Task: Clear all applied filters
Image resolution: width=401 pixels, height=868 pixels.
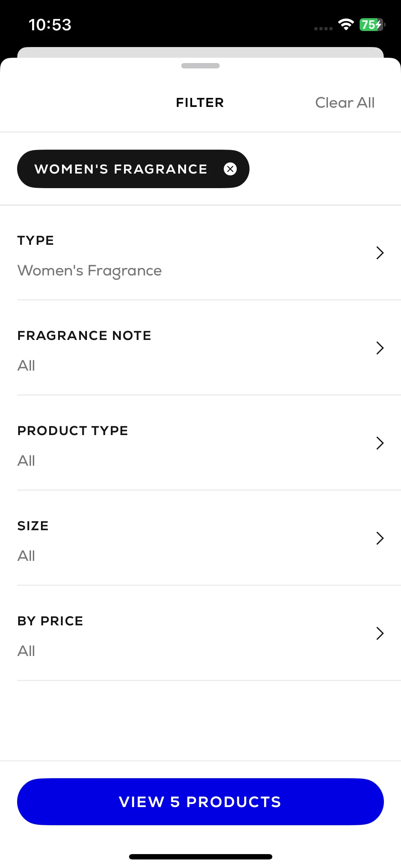Action: pyautogui.click(x=345, y=103)
